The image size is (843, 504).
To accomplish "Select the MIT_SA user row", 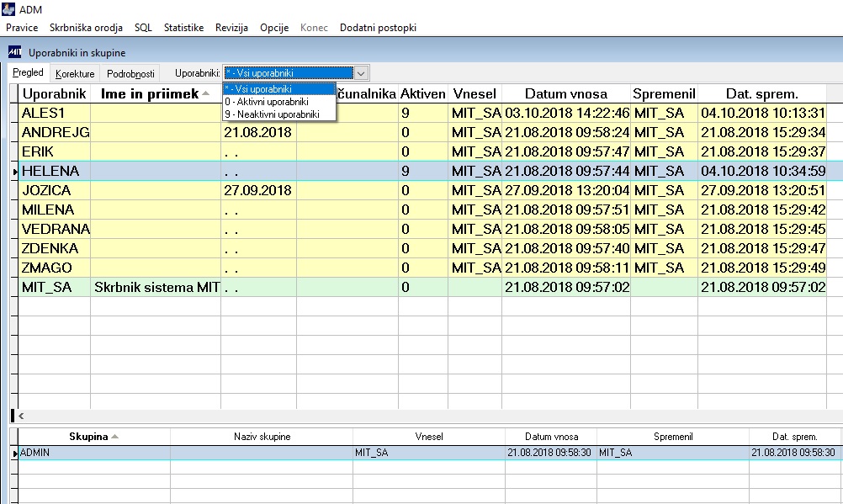I will (422, 287).
